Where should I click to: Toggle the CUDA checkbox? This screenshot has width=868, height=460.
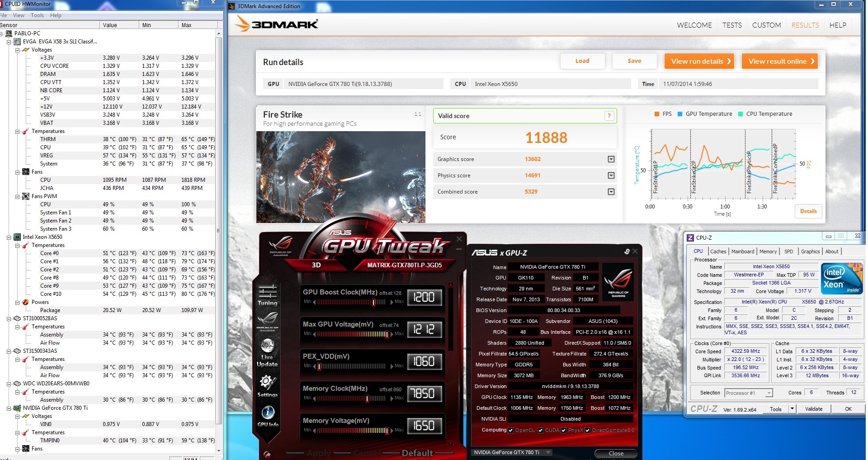[x=540, y=430]
